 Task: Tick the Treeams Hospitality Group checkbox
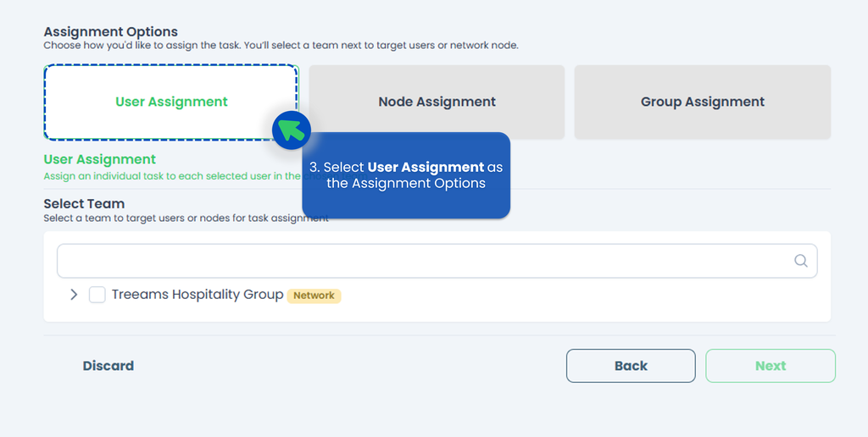[x=97, y=295]
